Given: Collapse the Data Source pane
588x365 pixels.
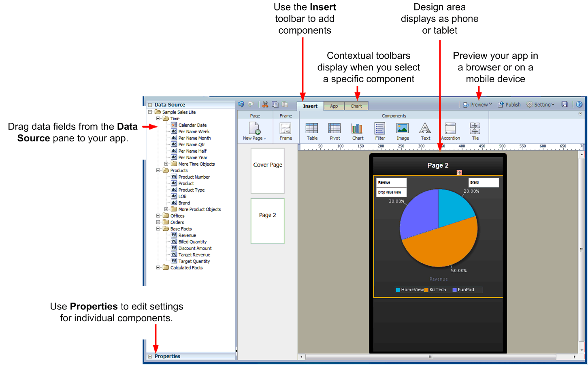Looking at the screenshot, I should coord(150,105).
